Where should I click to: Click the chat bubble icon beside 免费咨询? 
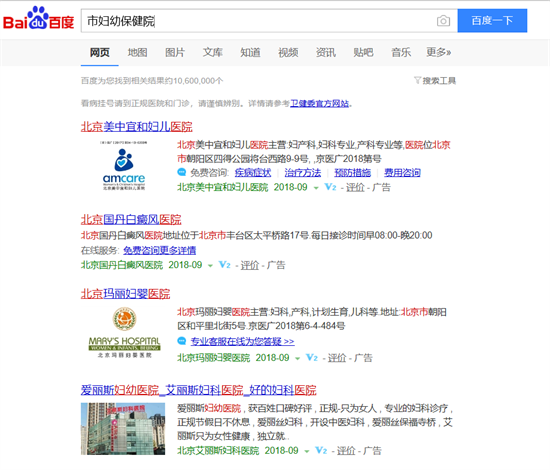(x=181, y=172)
